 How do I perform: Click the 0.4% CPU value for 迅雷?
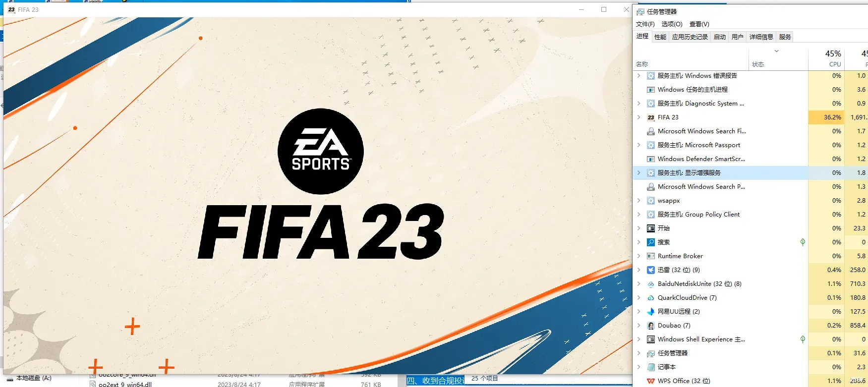pos(834,270)
